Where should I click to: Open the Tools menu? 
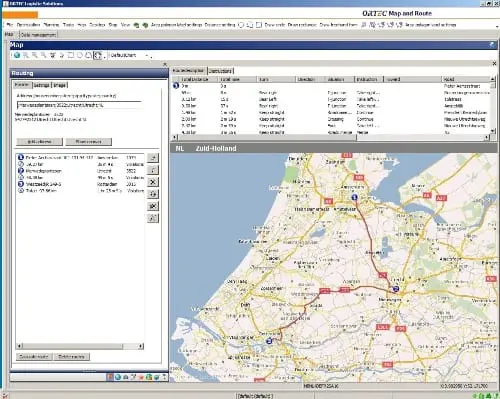(x=68, y=25)
